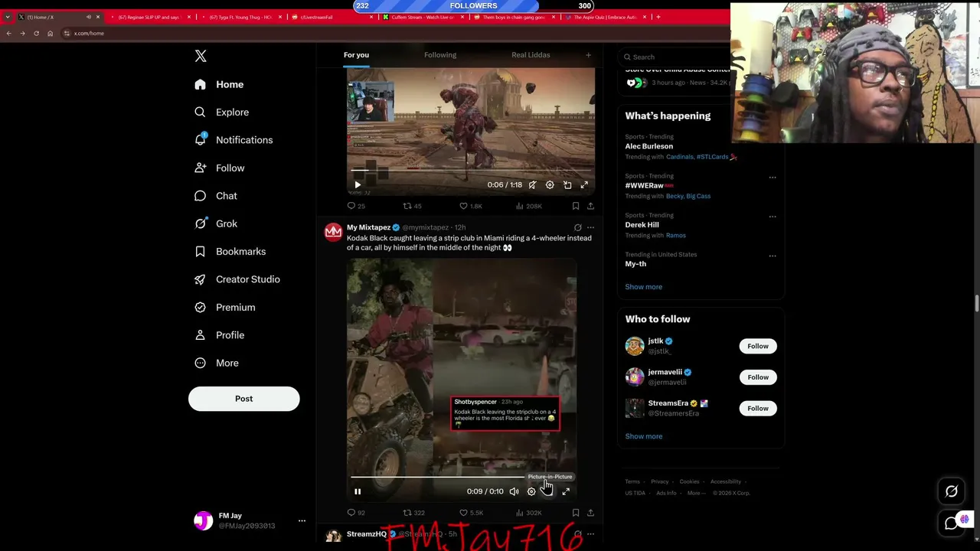Like the post with 1.8K likes
This screenshot has width=980, height=551.
tap(470, 206)
